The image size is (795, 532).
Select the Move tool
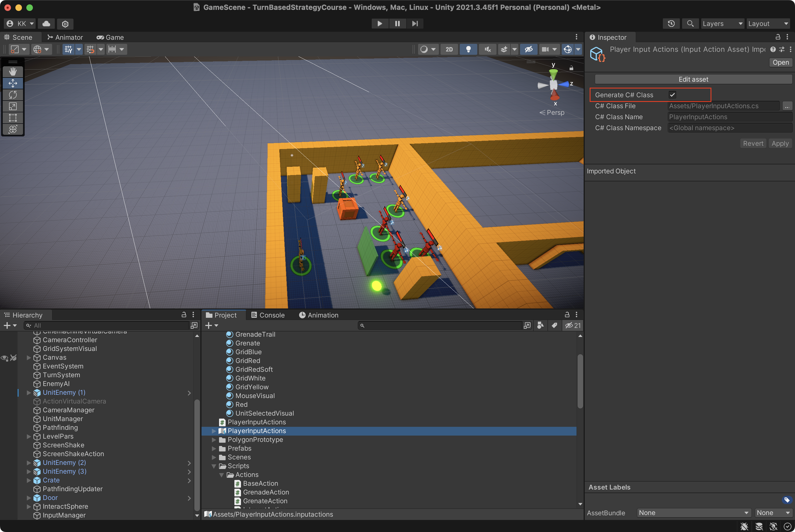click(x=13, y=83)
